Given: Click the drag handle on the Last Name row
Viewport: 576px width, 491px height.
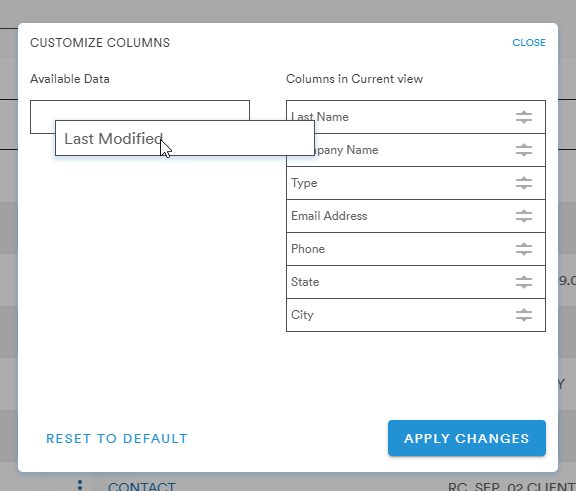Looking at the screenshot, I should click(523, 117).
